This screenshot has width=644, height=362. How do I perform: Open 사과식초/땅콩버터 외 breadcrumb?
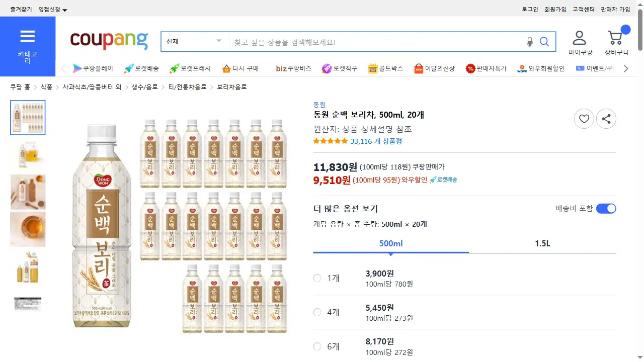click(x=92, y=87)
